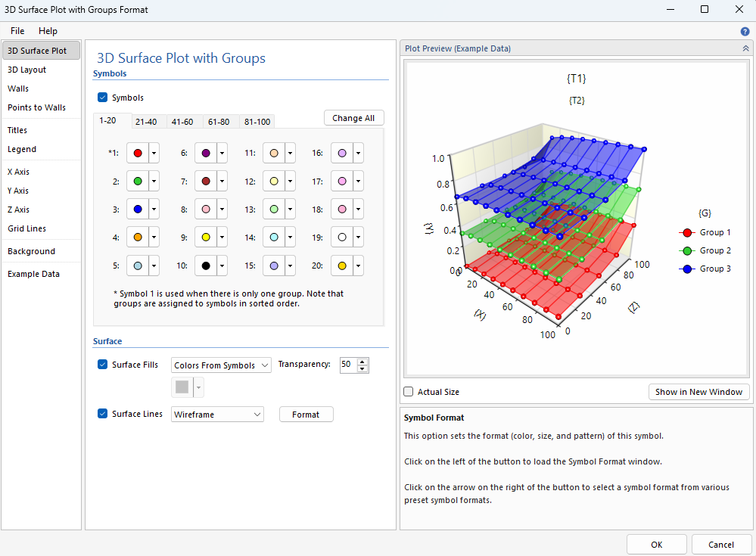Viewport: 756px width, 556px height.
Task: Open symbol 9 yellow circle format button
Action: coord(206,237)
